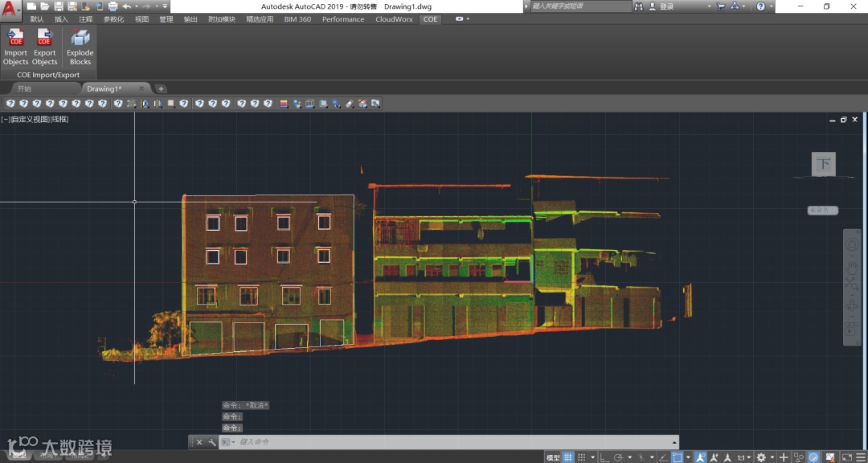Open the Autodesk App Store cart icon
868x463 pixels.
point(721,6)
